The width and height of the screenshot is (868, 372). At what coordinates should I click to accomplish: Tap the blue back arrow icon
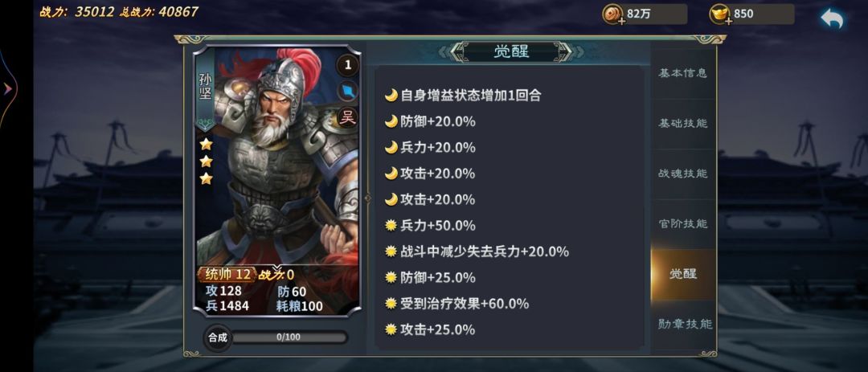[x=832, y=18]
